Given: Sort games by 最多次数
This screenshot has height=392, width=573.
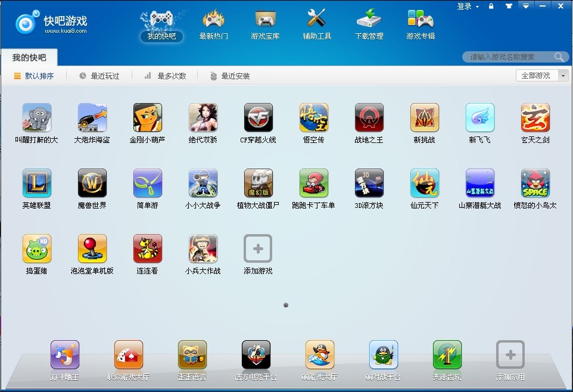Looking at the screenshot, I should [165, 76].
